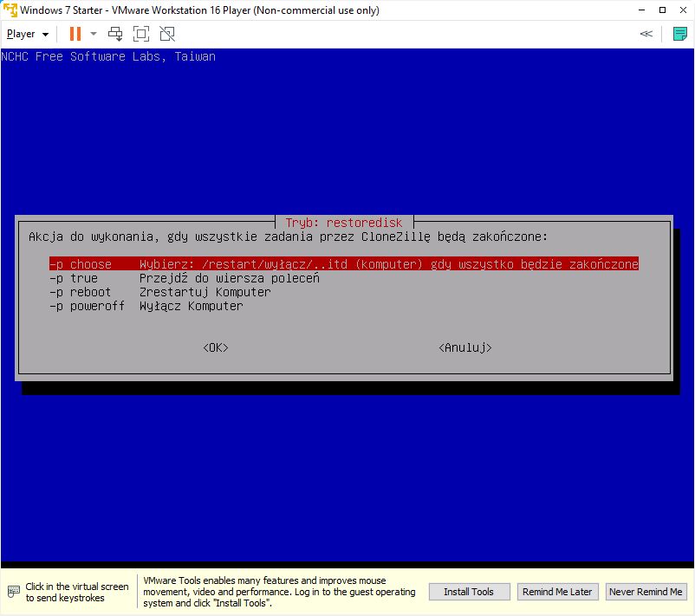
Task: Confirm with the <OK> button
Action: [215, 347]
